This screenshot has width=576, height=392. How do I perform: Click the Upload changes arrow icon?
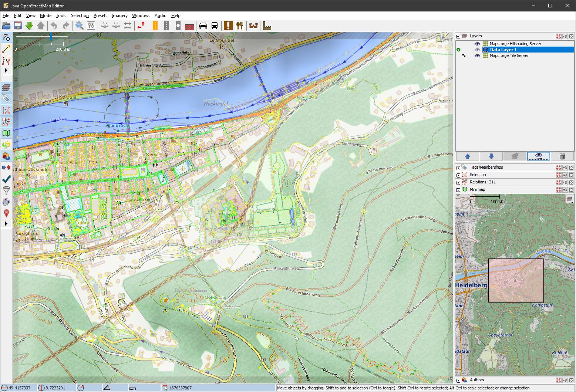tap(41, 25)
